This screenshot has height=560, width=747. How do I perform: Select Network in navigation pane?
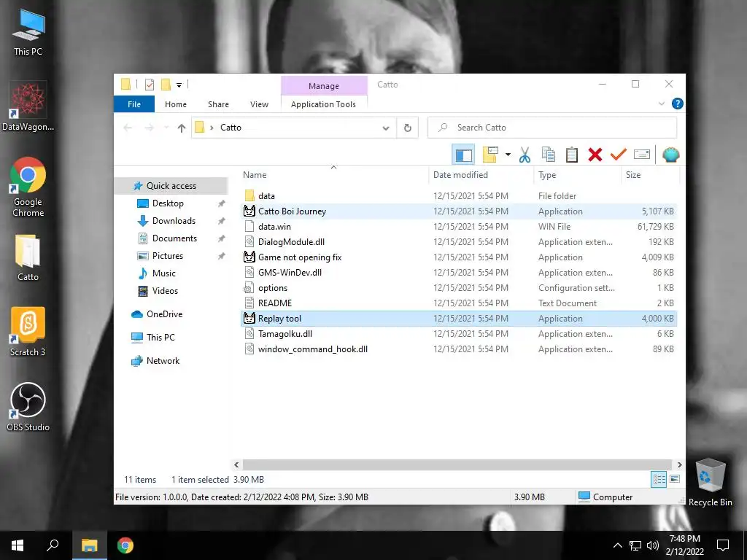click(x=163, y=361)
